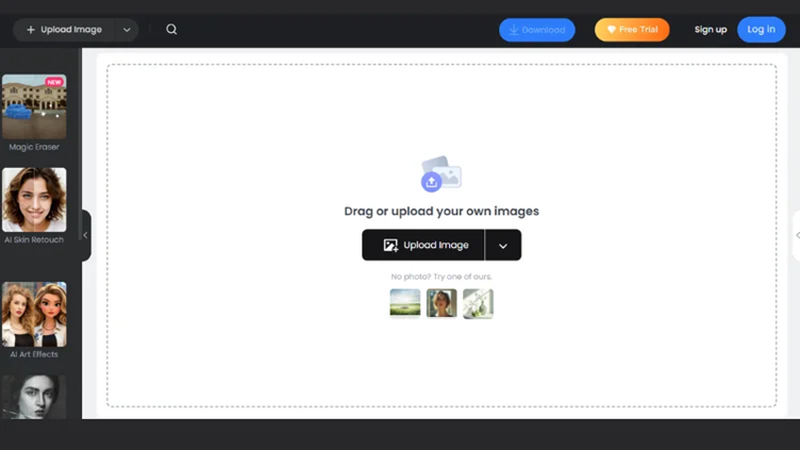
Task: Click the AI Skin Retouch label
Action: pos(34,240)
